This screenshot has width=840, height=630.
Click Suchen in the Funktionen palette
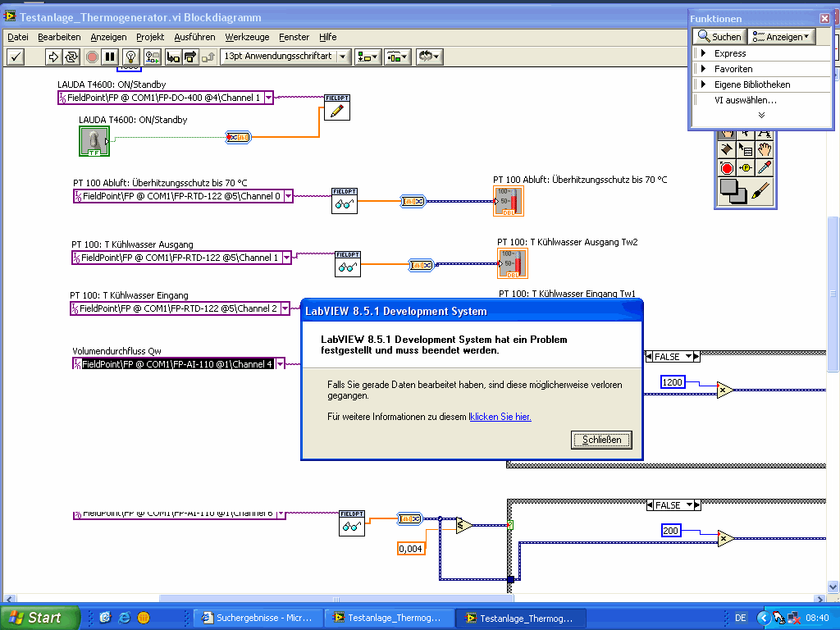[x=719, y=36]
